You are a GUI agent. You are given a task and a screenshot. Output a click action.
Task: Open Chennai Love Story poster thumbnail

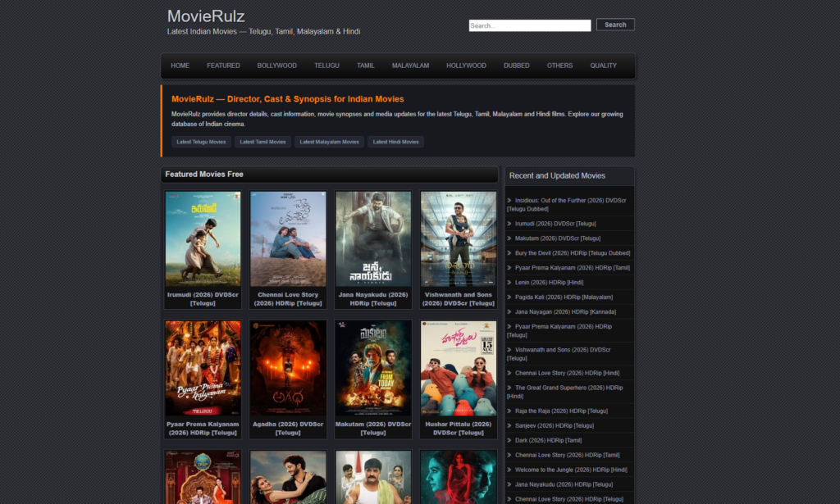pyautogui.click(x=288, y=239)
